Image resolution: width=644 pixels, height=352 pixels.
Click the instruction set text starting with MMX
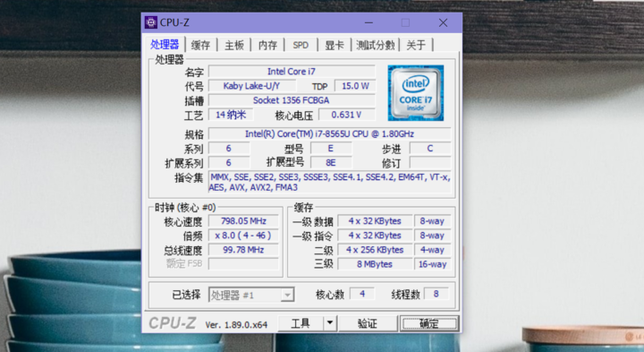click(x=330, y=182)
